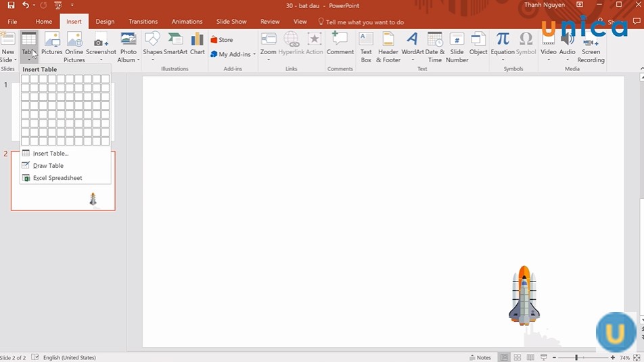Open the Shapes gallery
The width and height of the screenshot is (644, 362).
click(152, 47)
